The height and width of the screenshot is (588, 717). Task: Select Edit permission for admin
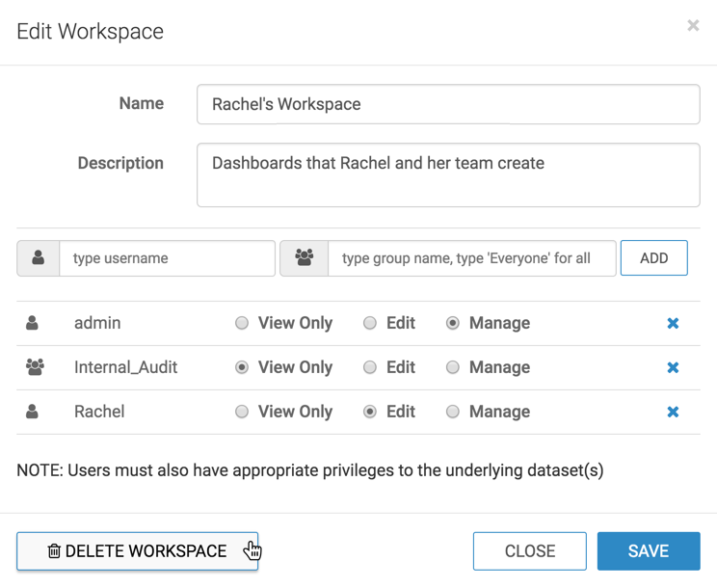[x=370, y=324]
